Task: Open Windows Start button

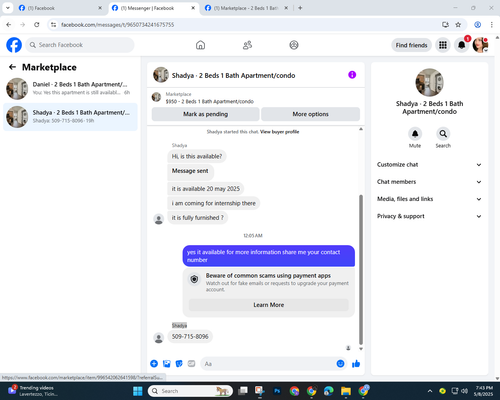Action: (138, 391)
